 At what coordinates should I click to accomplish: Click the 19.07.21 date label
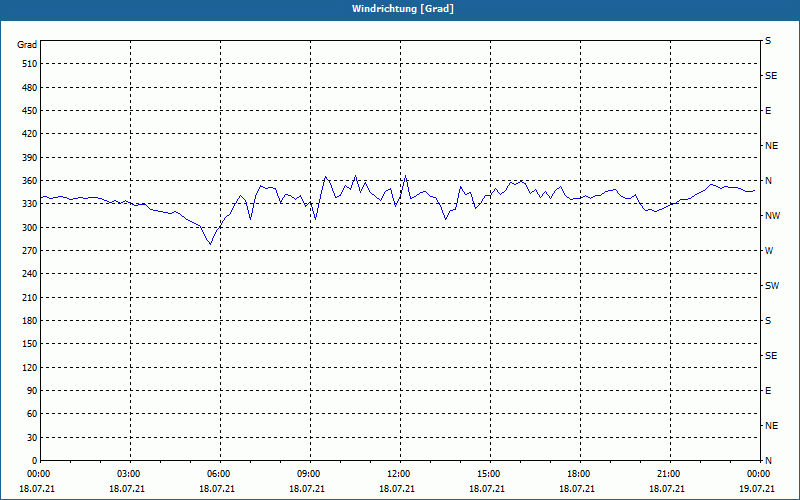[x=757, y=489]
